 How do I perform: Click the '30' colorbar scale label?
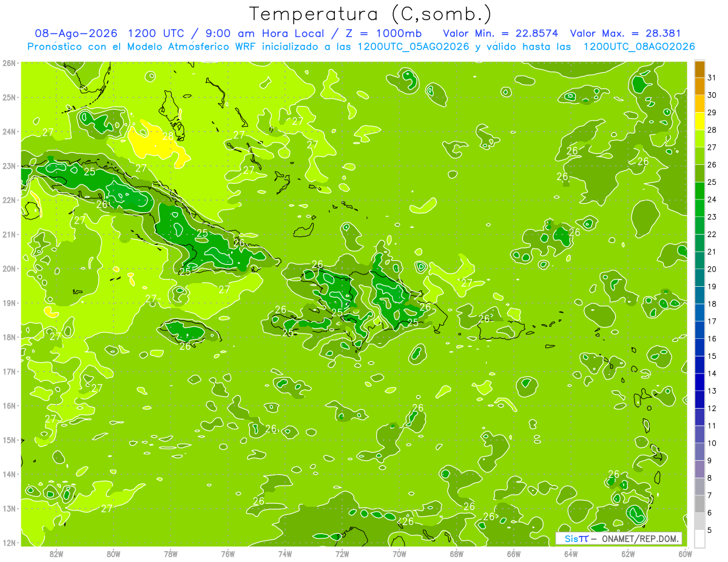712,95
